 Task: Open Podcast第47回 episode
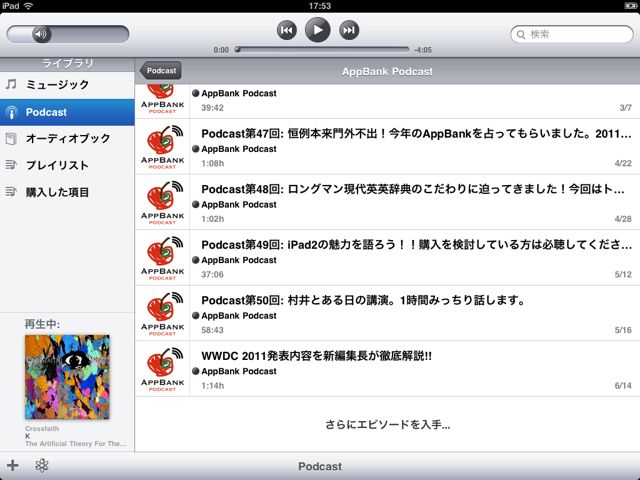[x=387, y=147]
